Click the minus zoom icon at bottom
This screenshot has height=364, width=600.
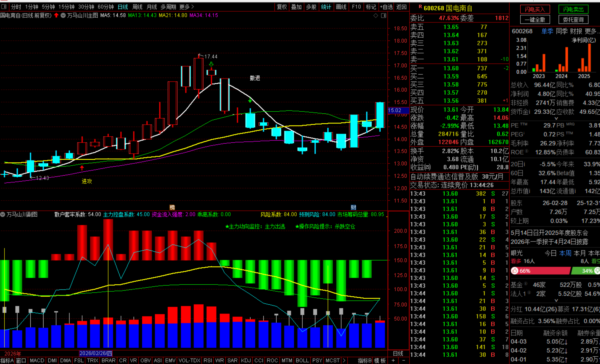[403, 360]
